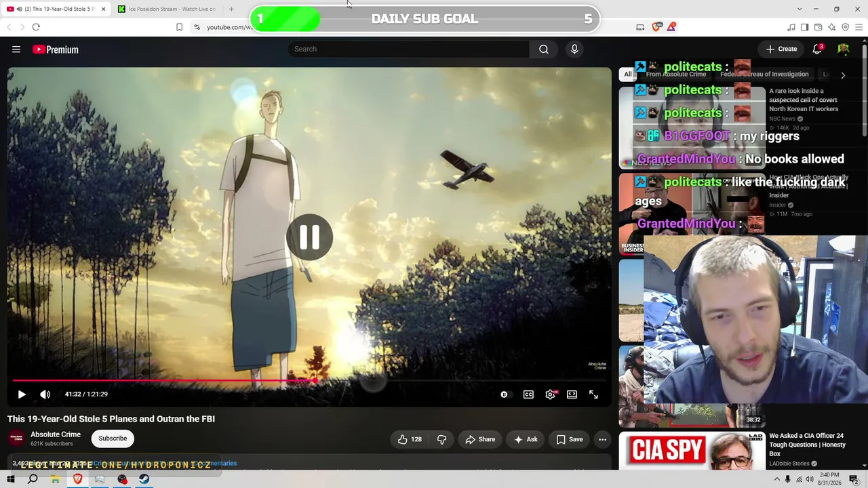868x488 pixels.
Task: Open the Brave VPN shield icon
Action: coord(846,27)
